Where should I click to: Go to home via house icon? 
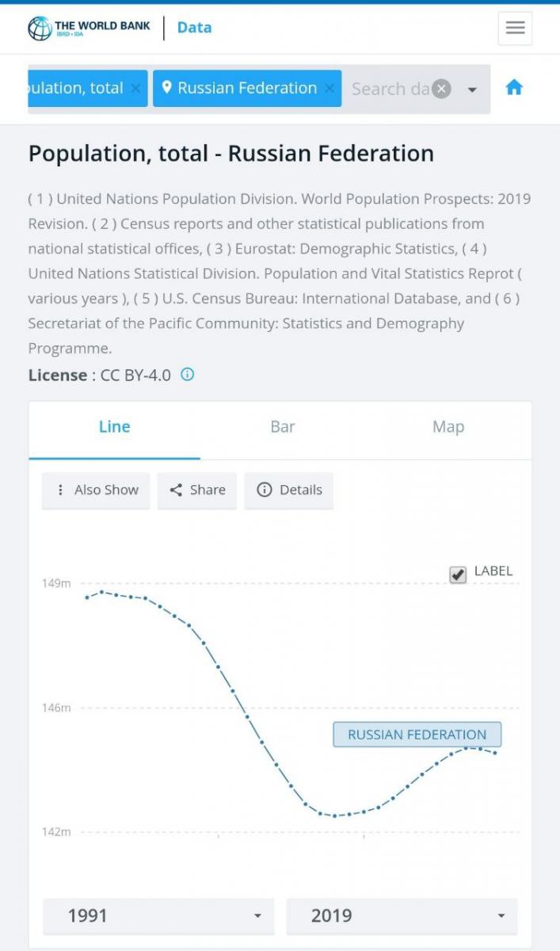coord(514,88)
